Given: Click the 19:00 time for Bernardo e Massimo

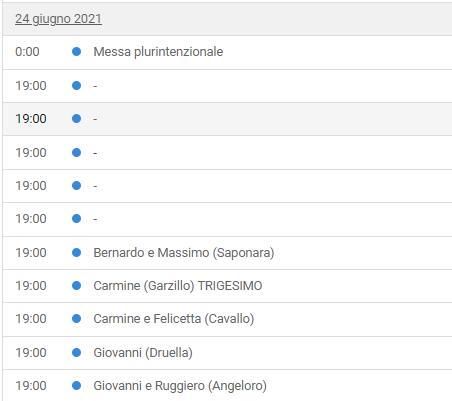Looking at the screenshot, I should click(x=31, y=253).
